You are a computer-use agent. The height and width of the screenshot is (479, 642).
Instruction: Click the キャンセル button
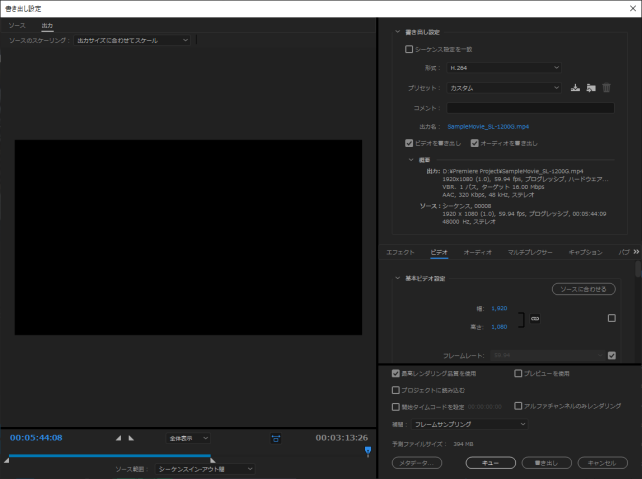[603, 463]
